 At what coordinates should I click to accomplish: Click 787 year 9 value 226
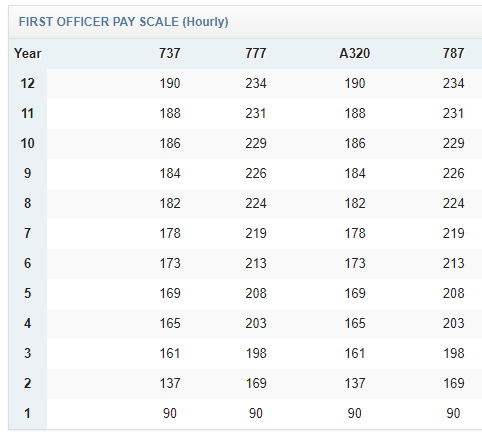pos(453,173)
